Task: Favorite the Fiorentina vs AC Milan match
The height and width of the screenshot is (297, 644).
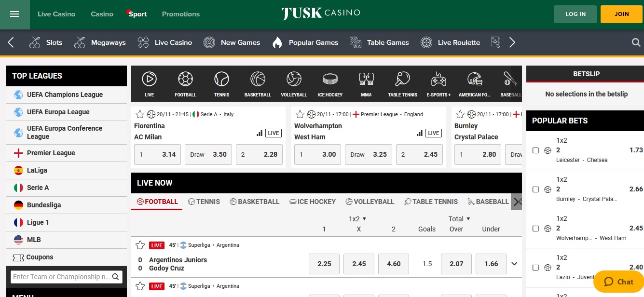Action: (x=140, y=114)
